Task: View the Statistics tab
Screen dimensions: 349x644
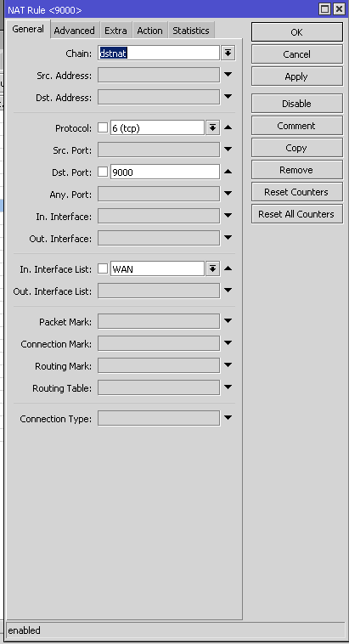Action: point(191,31)
